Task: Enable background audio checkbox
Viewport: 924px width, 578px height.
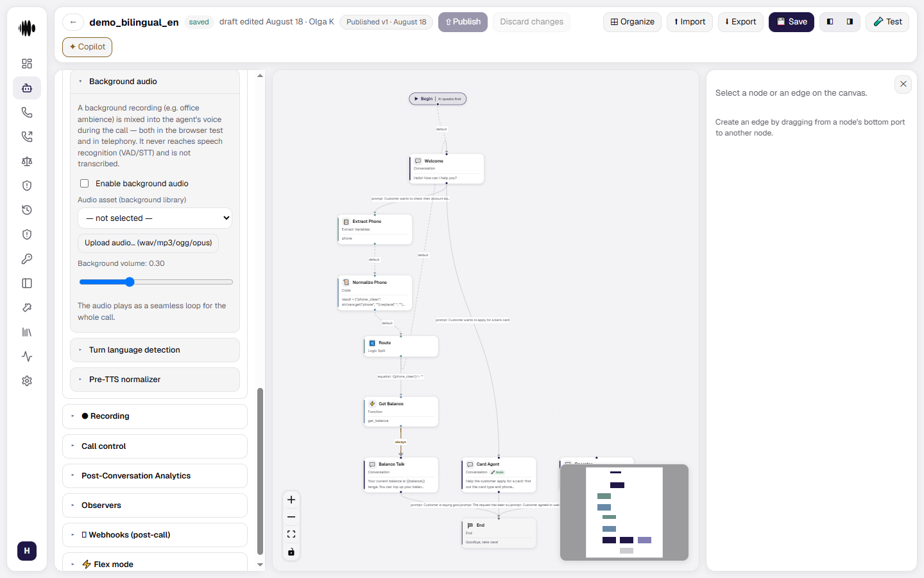Action: 84,183
